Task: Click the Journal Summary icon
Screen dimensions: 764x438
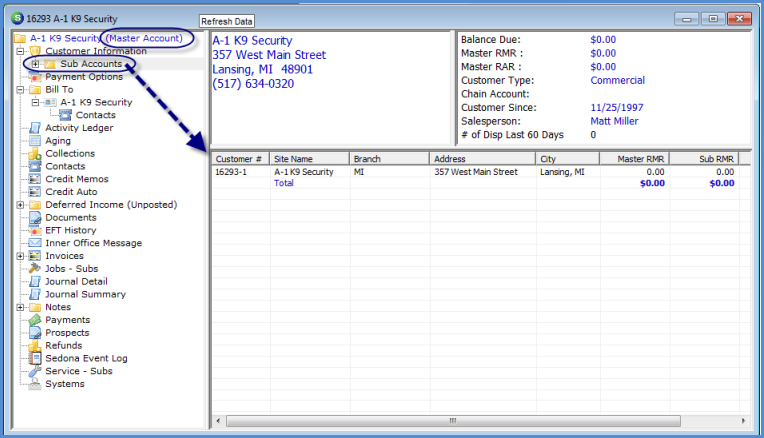Action: coord(35,294)
